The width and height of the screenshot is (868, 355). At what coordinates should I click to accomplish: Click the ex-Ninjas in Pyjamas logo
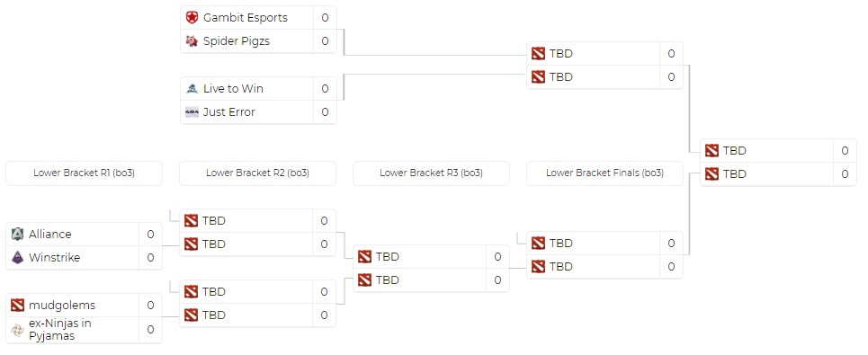point(17,330)
